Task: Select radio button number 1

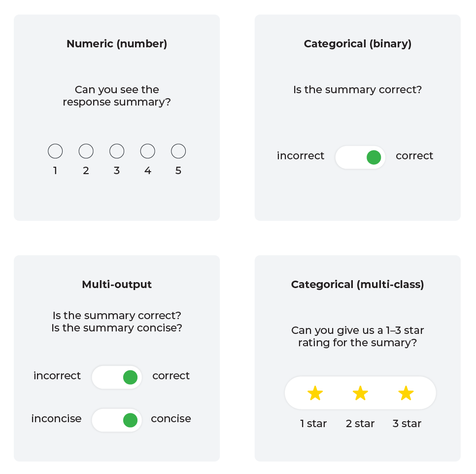Action: click(x=55, y=151)
